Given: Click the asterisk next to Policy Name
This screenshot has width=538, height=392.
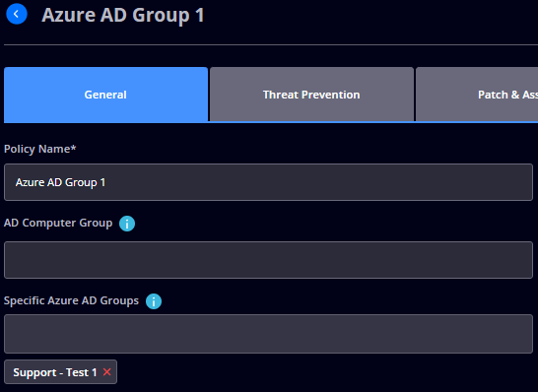Looking at the screenshot, I should coord(73,148).
